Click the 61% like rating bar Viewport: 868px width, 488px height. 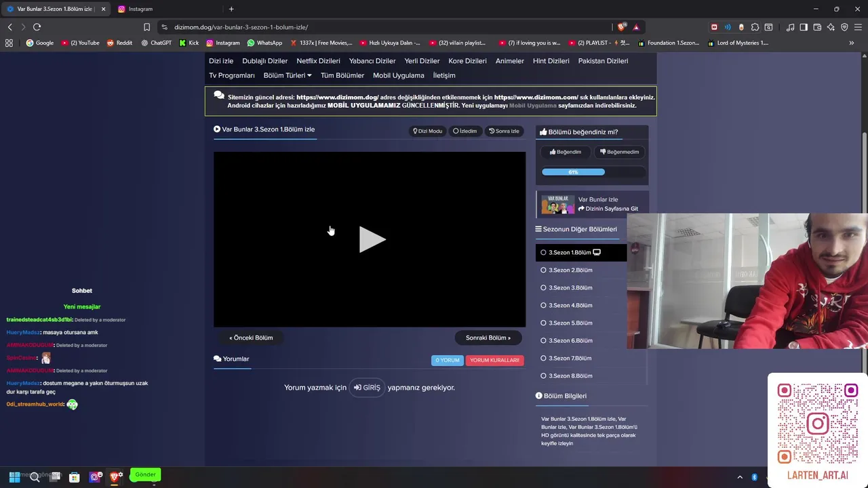tap(573, 172)
